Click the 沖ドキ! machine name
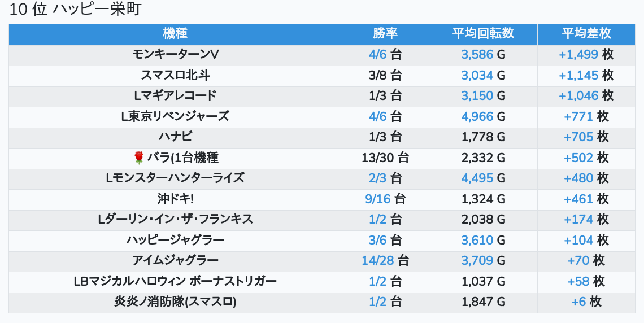 point(175,199)
